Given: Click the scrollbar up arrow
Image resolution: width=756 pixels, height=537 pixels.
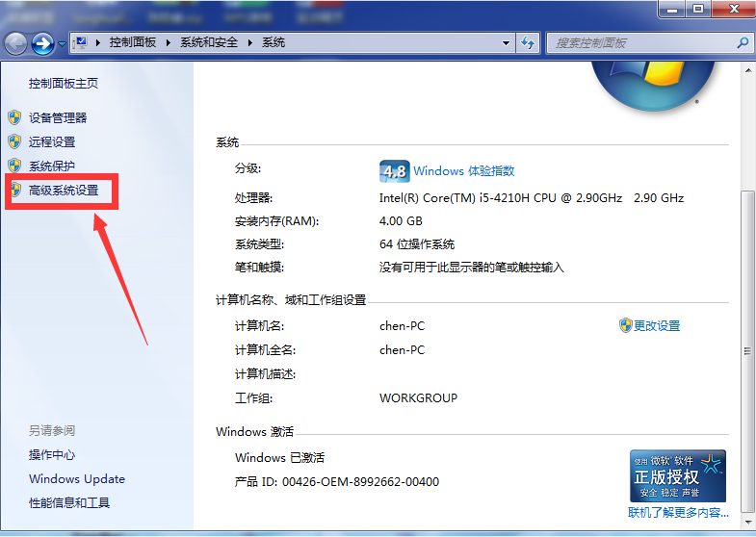Looking at the screenshot, I should (748, 71).
